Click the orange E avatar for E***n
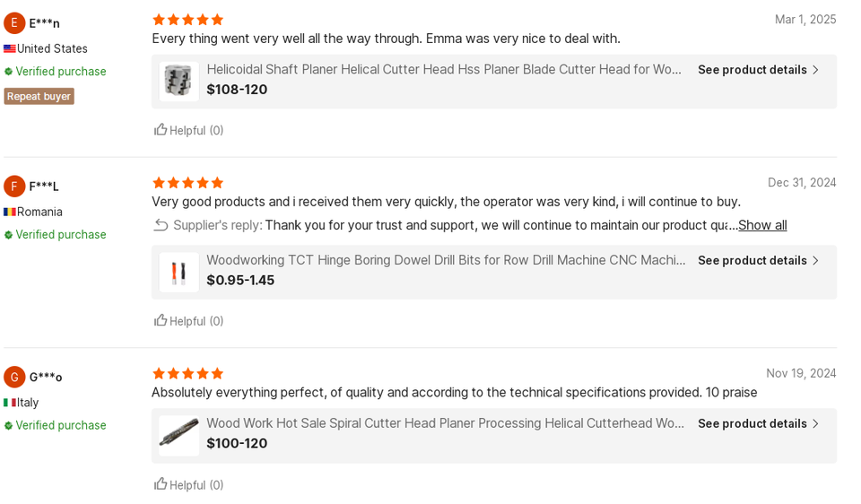This screenshot has height=504, width=861. [14, 23]
